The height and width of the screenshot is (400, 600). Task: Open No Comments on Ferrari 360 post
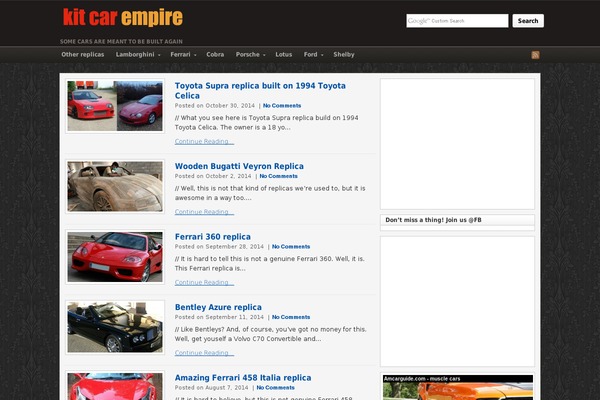tap(291, 247)
